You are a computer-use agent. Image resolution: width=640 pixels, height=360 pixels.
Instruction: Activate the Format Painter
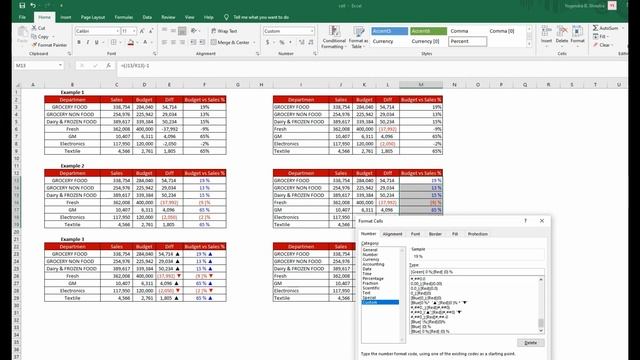tap(49, 45)
